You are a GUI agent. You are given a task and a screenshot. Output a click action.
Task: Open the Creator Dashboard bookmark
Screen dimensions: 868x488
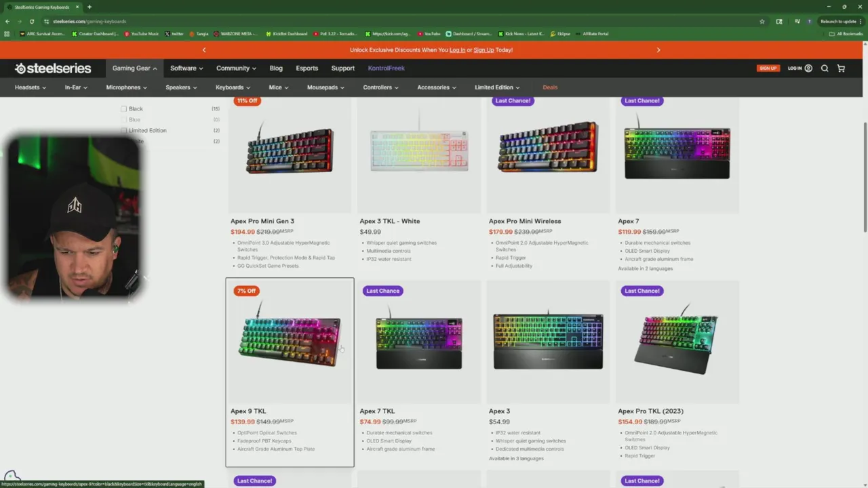96,33
